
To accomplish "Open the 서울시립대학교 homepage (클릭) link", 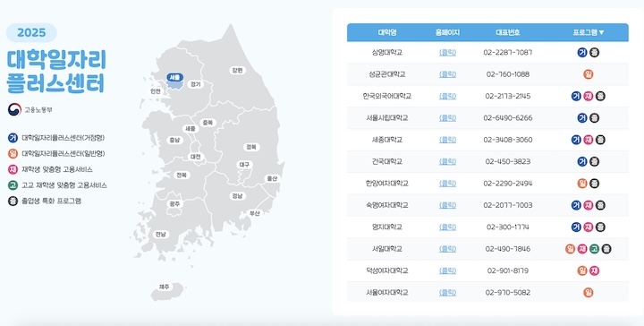I will [447, 118].
